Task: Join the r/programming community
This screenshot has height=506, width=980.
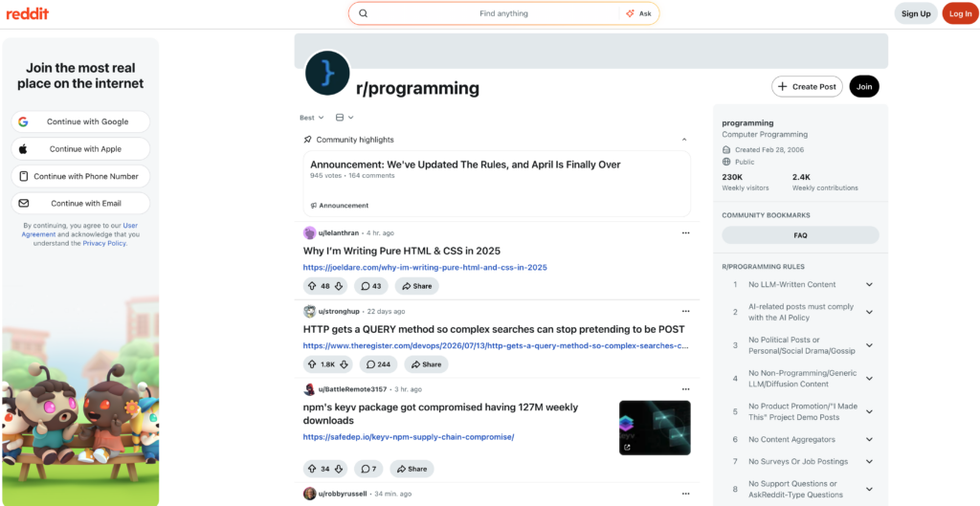Action: [x=864, y=86]
